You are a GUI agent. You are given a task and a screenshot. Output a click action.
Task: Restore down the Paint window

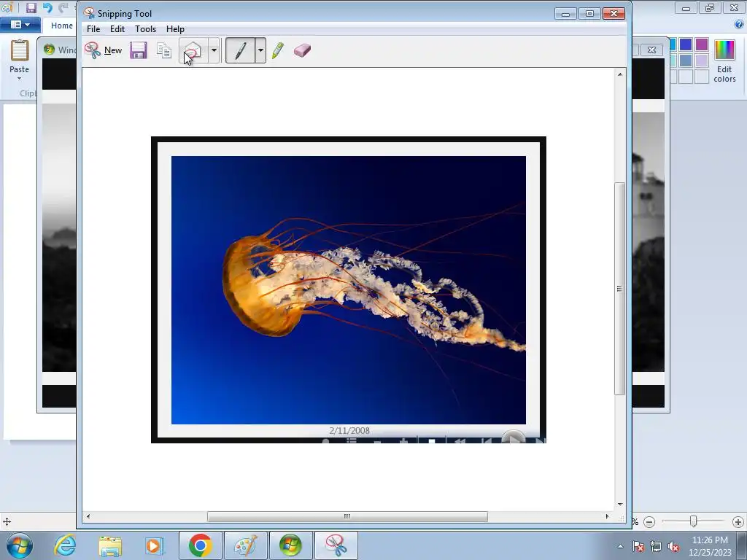[x=710, y=7]
